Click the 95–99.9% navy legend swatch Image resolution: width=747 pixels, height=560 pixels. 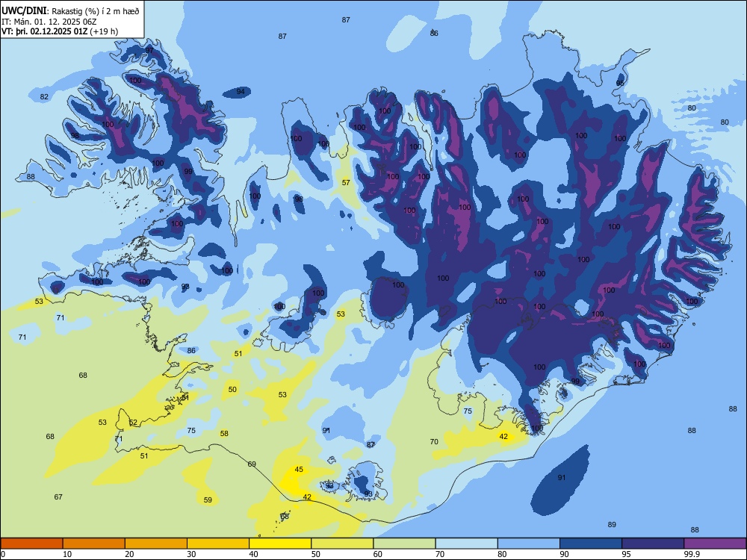[653, 544]
